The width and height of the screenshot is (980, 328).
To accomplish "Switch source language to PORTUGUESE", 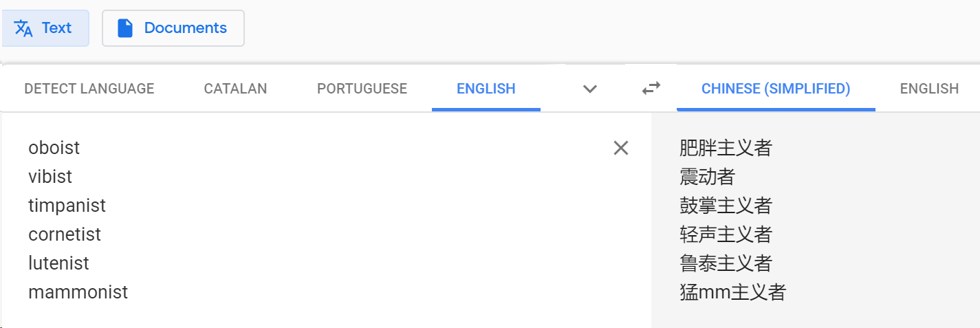I will click(x=362, y=89).
